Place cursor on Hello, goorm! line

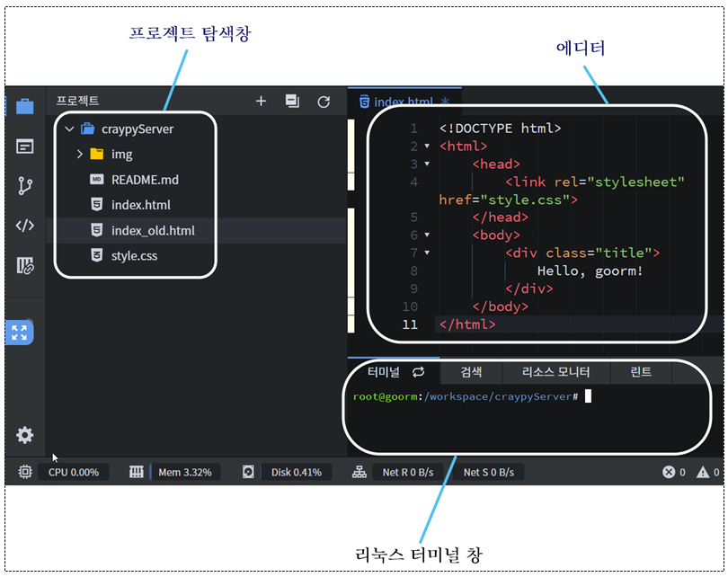point(590,271)
